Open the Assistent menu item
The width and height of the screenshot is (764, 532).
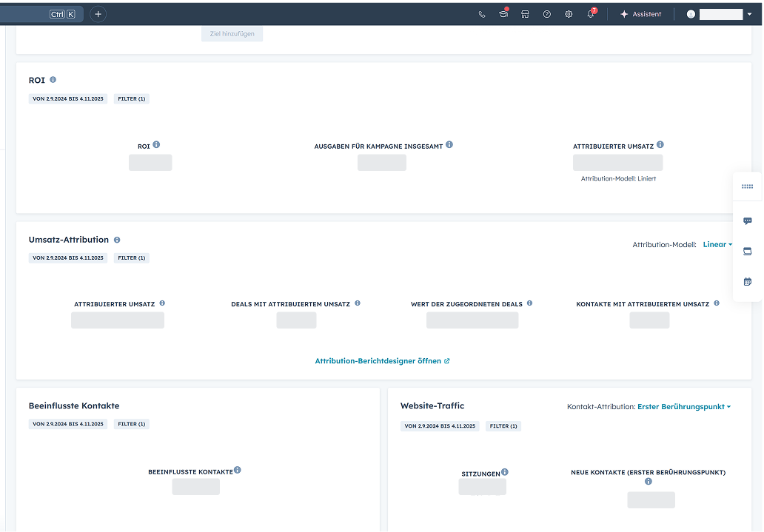click(x=640, y=14)
